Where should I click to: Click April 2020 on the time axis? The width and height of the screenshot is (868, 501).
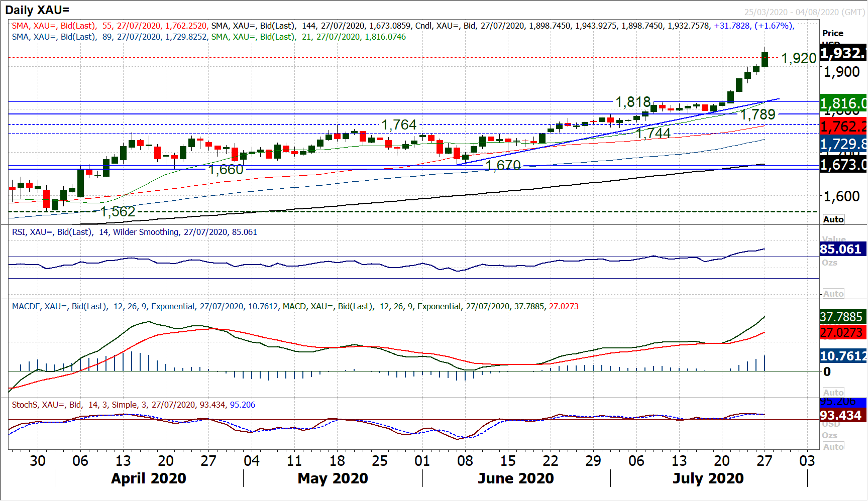tap(149, 478)
